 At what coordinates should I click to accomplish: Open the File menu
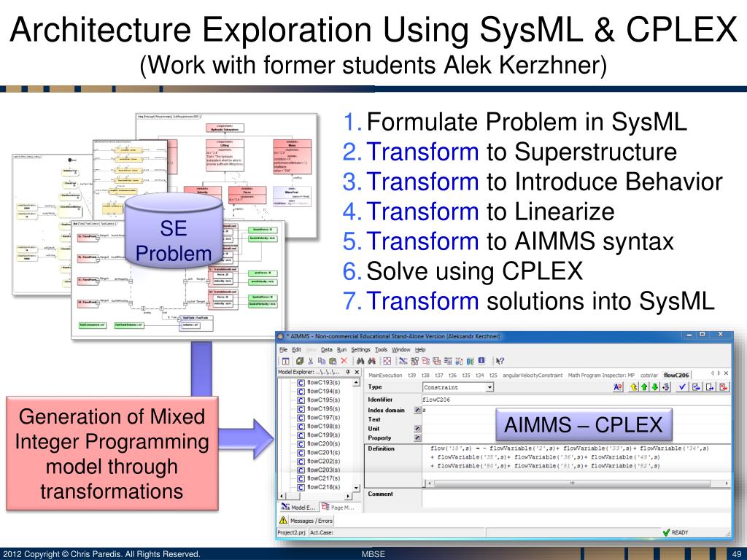(x=284, y=349)
